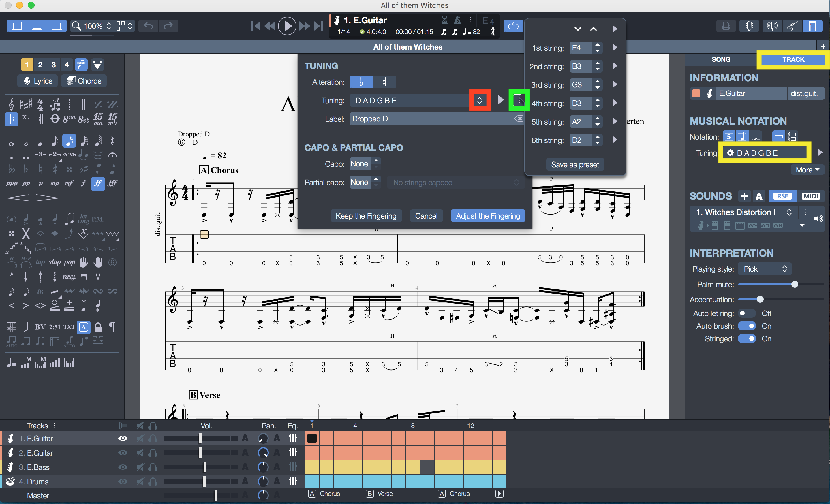Image resolution: width=830 pixels, height=504 pixels.
Task: Click the flat (b) alteration button
Action: point(360,82)
